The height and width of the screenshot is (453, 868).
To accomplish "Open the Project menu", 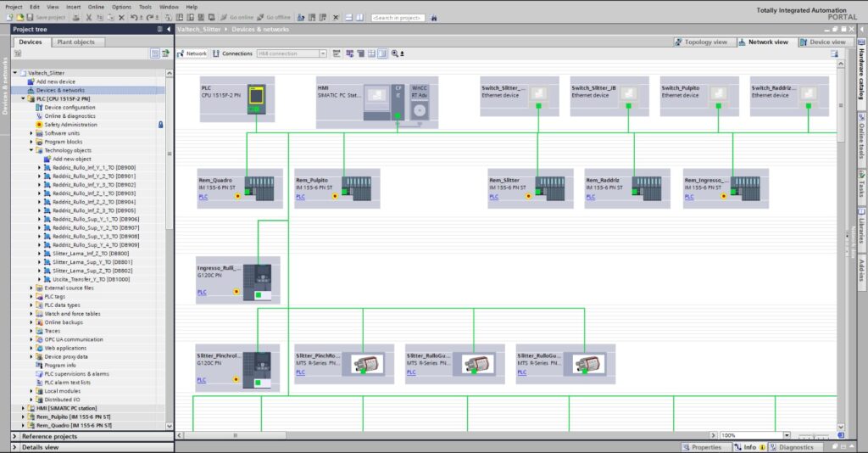I will [x=14, y=7].
